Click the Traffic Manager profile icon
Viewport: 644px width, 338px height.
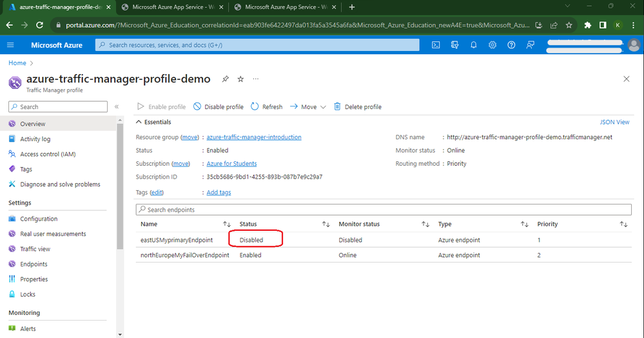(15, 82)
